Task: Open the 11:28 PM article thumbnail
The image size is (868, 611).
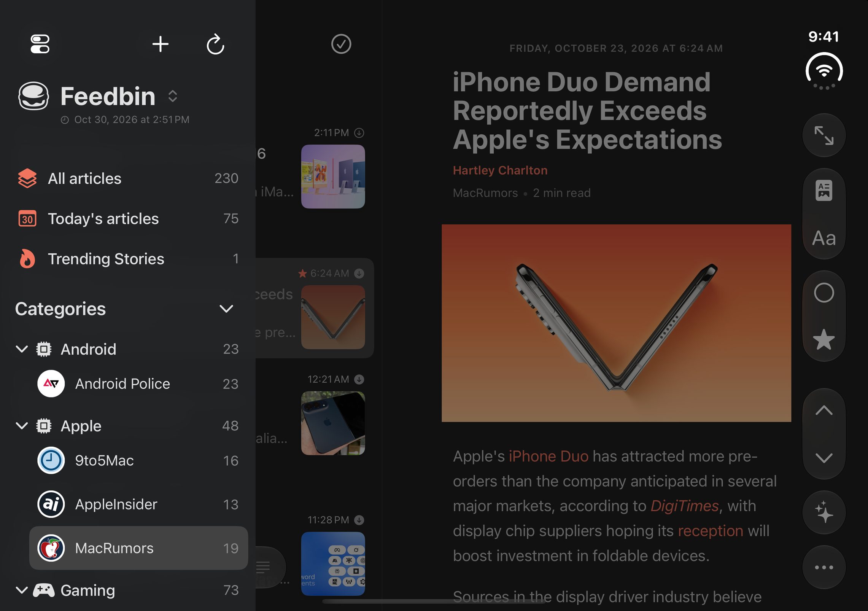Action: click(333, 564)
